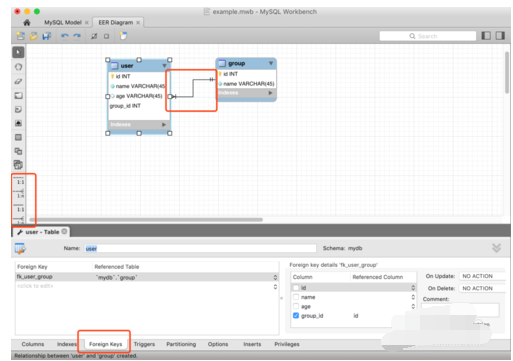Select the eraser tool

18,81
